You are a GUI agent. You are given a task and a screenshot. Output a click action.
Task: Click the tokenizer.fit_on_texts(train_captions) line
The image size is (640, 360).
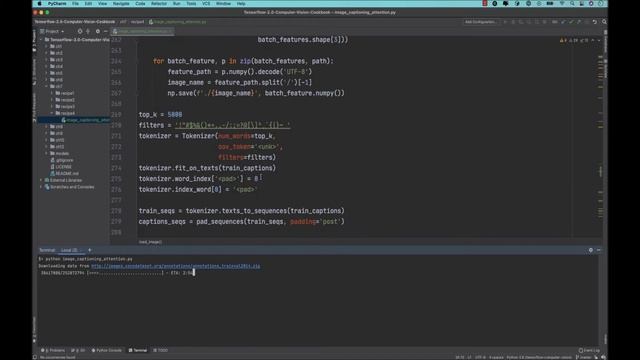207,168
